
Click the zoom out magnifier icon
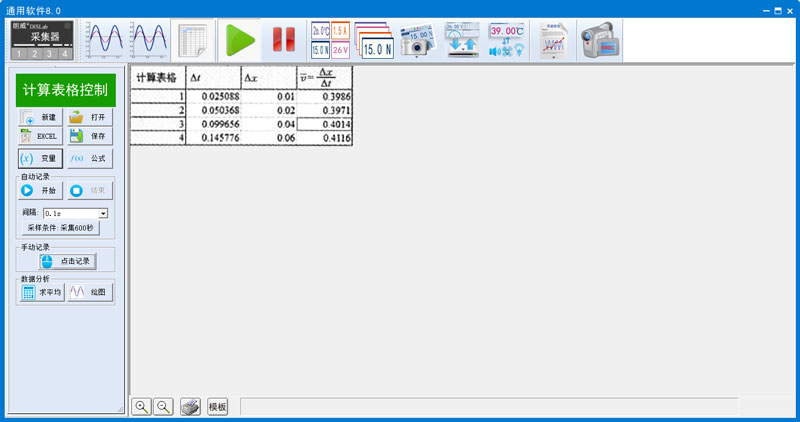(164, 406)
